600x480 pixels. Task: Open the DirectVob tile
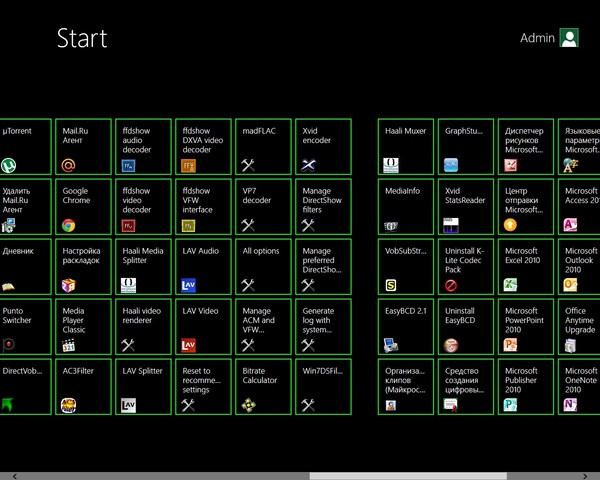point(25,387)
